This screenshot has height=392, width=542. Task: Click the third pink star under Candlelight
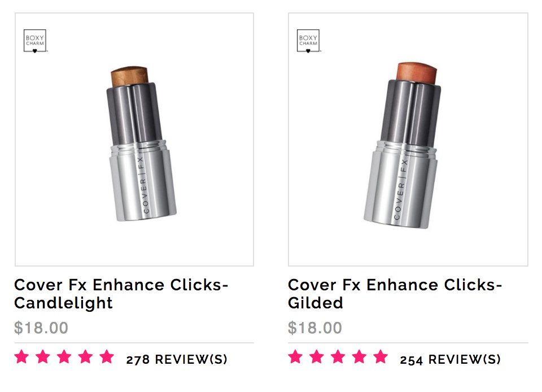64,357
